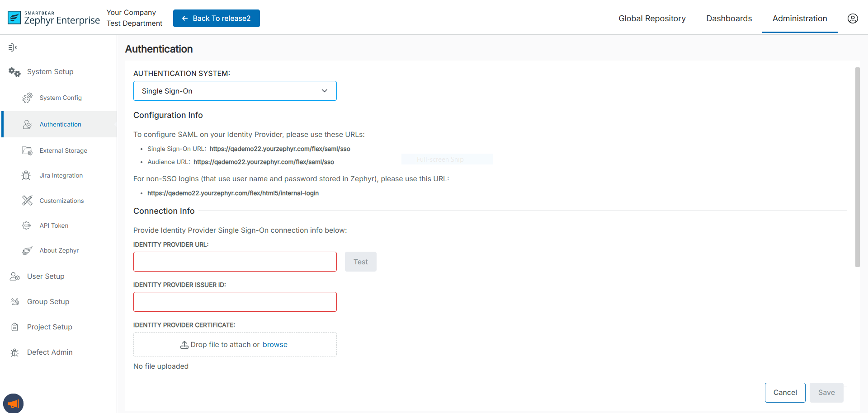Click the orange megaphone announcement icon
Screen dimensions: 868x413
tap(13, 403)
